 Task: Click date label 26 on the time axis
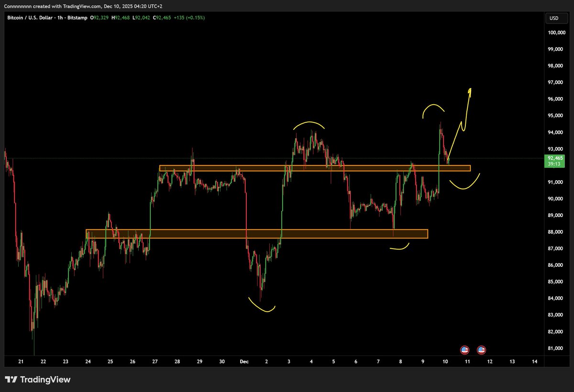pyautogui.click(x=132, y=362)
